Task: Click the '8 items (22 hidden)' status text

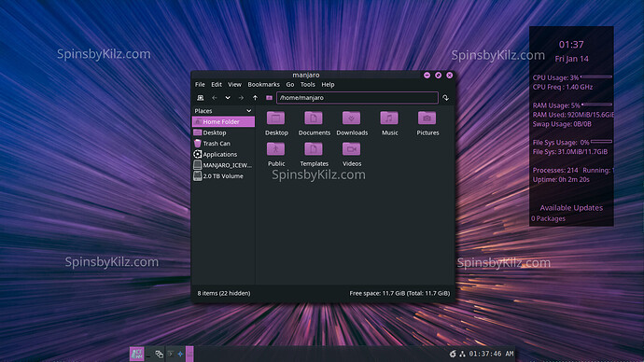Action: click(224, 293)
